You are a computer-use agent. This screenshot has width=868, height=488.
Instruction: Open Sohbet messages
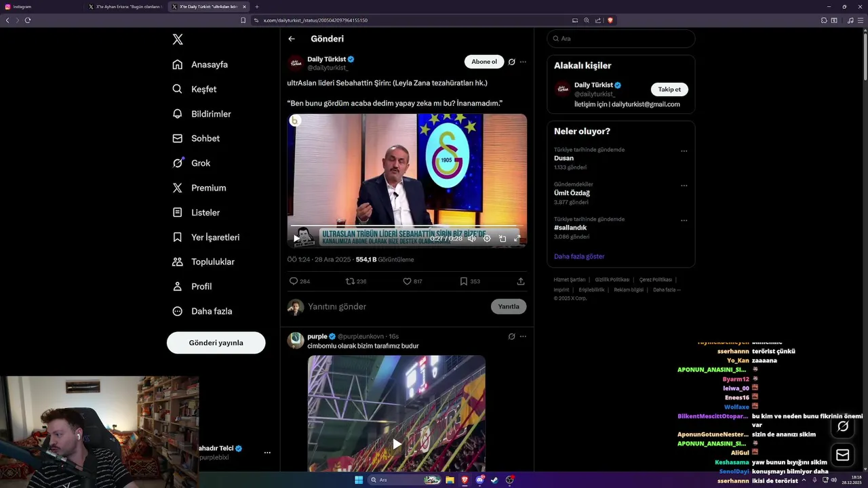point(196,138)
